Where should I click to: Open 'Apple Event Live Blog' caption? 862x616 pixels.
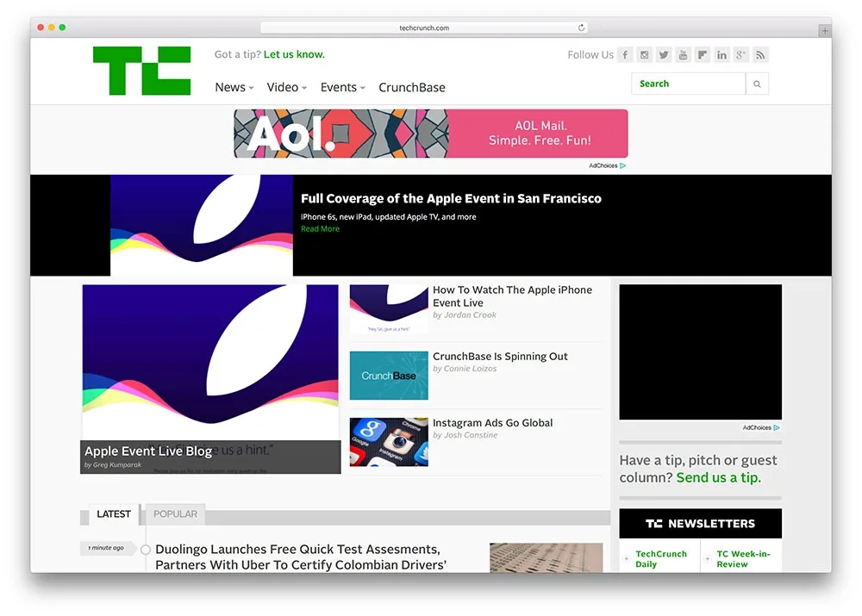pos(148,451)
